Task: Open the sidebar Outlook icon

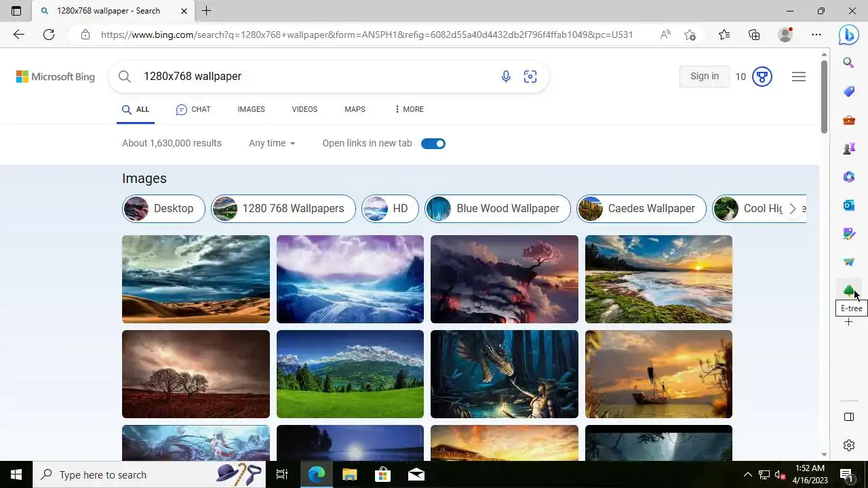Action: [x=848, y=205]
